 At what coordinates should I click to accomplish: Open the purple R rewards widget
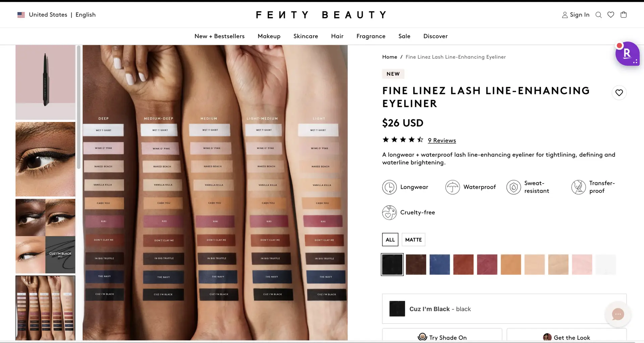627,54
